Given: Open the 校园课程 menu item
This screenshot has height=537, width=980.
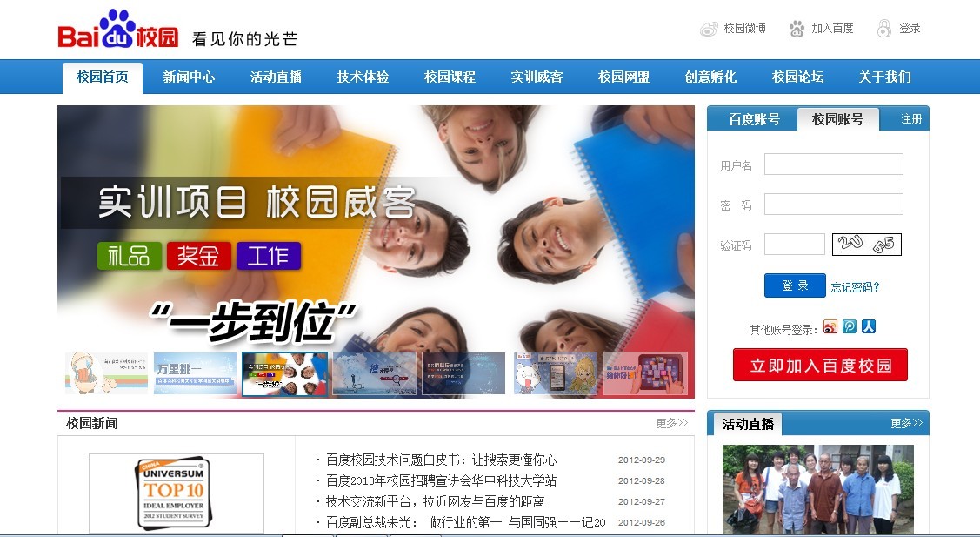Looking at the screenshot, I should click(x=450, y=77).
